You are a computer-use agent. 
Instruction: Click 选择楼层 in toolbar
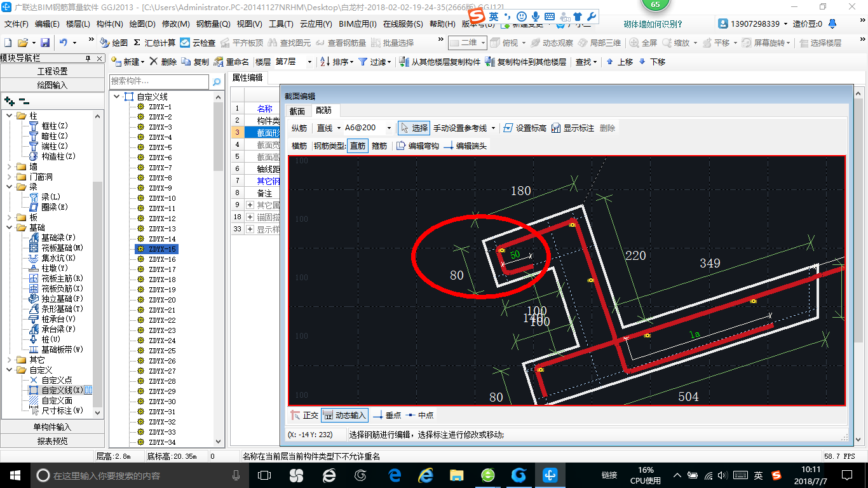(820, 43)
